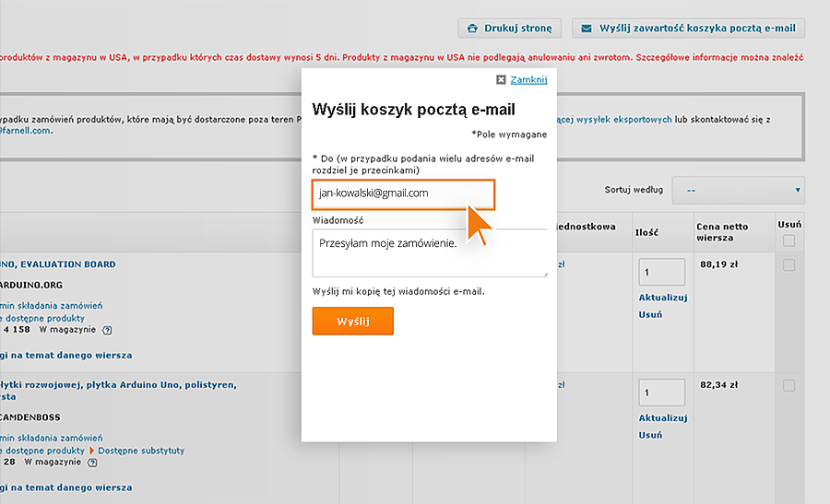Check the remove box for the 88,19 zł row
The height and width of the screenshot is (504, 830).
788,265
